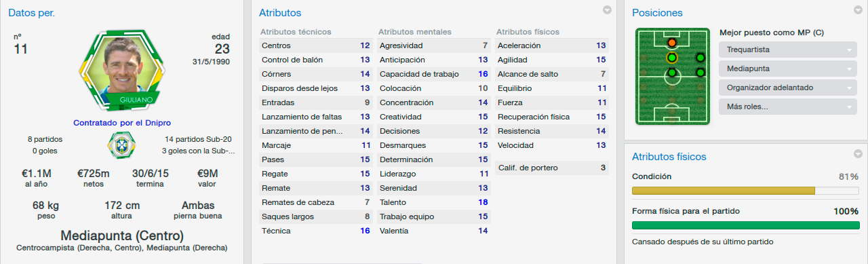Viewport: 868px width, 264px height.
Task: Click the central midfielder green position dot
Action: [671, 73]
